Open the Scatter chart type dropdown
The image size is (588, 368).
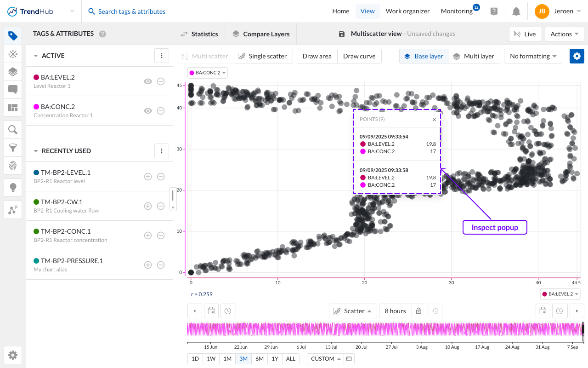352,310
